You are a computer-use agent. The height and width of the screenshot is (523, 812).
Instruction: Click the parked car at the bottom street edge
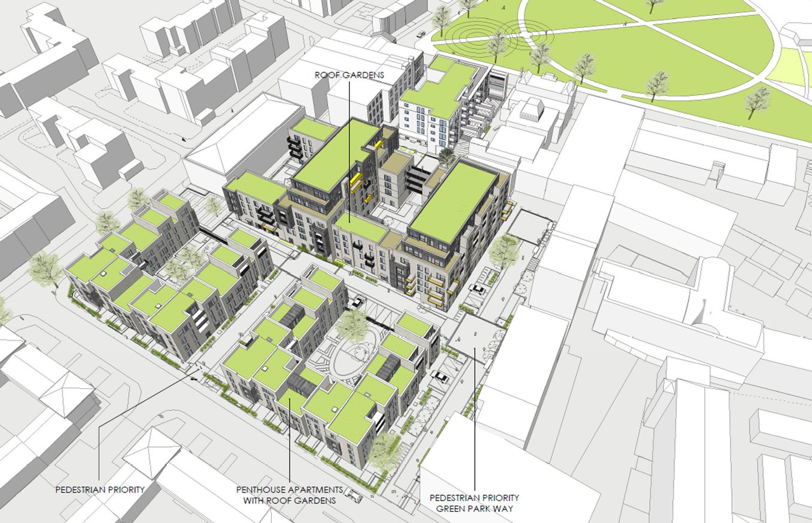click(353, 495)
